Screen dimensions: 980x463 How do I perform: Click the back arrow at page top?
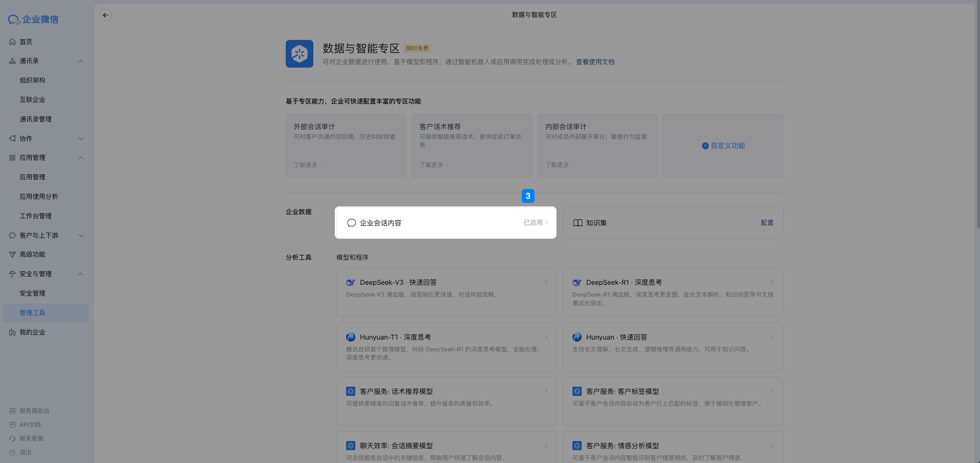click(x=105, y=15)
